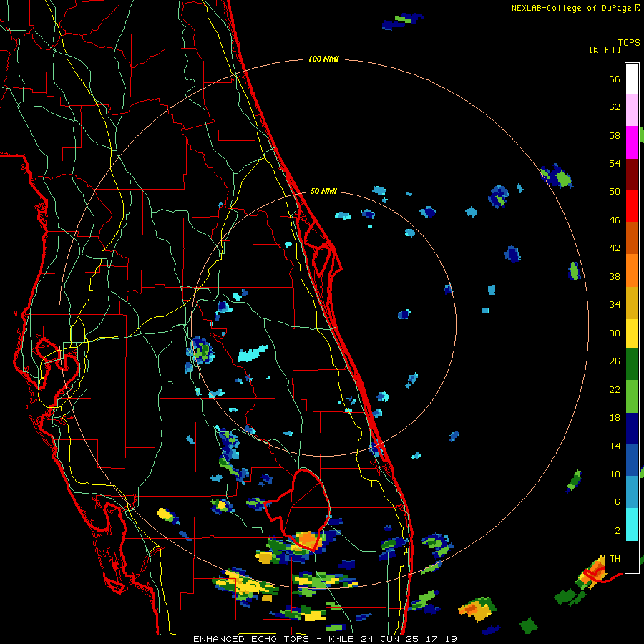
Task: Select the dark red legend swatch near 54
Action: click(x=632, y=175)
